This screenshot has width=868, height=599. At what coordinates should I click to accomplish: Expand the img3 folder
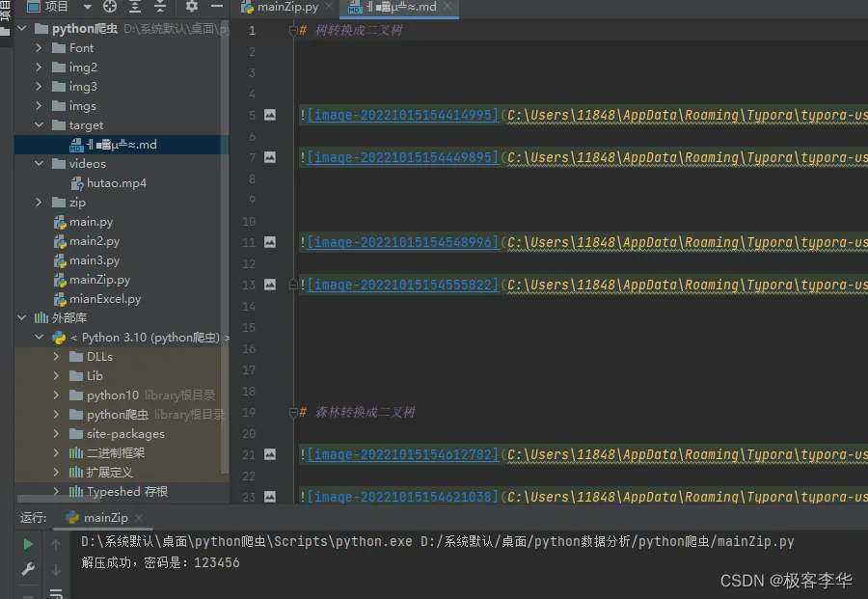pyautogui.click(x=39, y=87)
